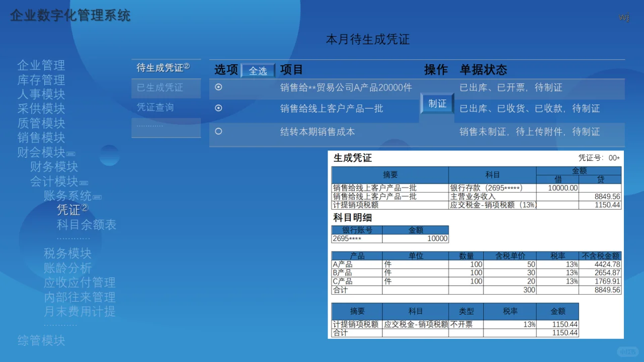Screen dimensions: 644x362
Task: Click voucher cell 应交税金-销项税额（13%）
Action: [x=492, y=205]
